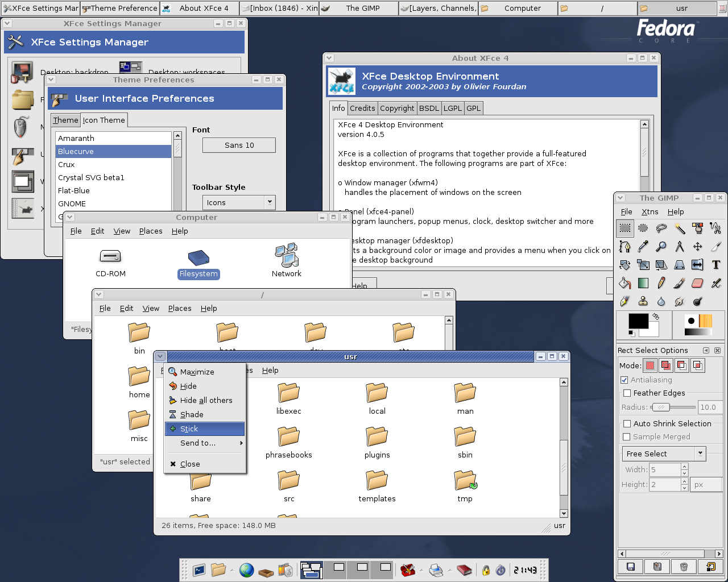Click the black foreground color swatch
The image size is (728, 582).
point(637,321)
